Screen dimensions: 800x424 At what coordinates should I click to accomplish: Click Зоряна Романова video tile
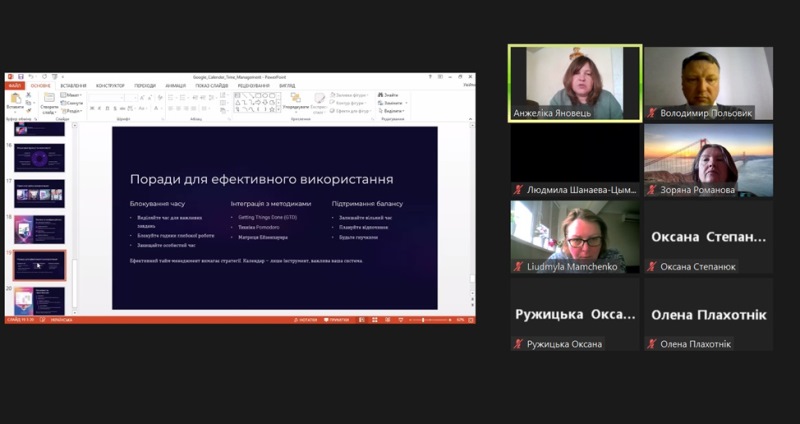[708, 160]
